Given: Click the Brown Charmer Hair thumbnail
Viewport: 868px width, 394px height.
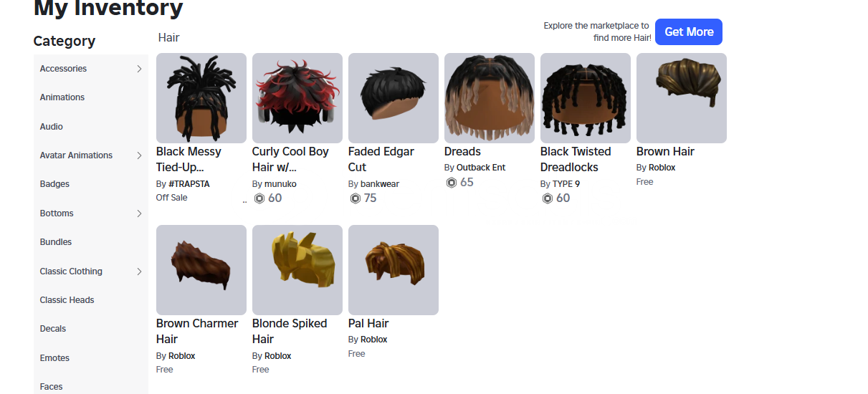Looking at the screenshot, I should coord(201,270).
